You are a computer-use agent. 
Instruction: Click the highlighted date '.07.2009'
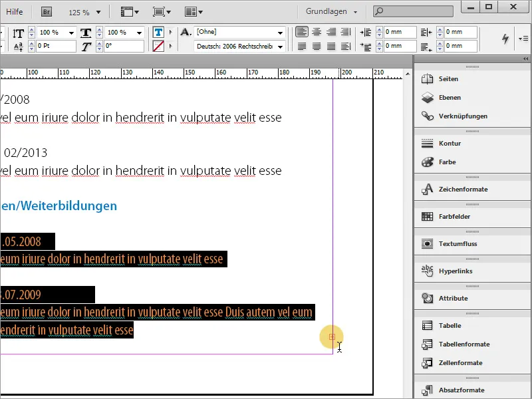click(21, 295)
